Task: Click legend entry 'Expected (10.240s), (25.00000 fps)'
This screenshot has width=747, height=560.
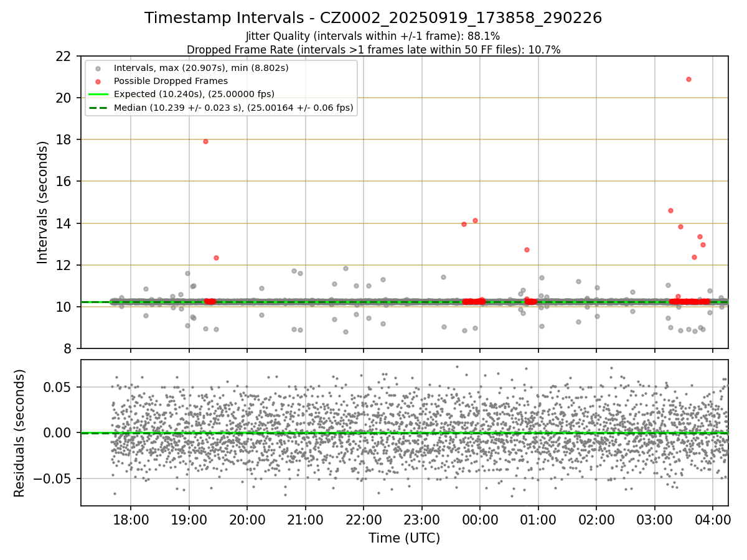Action: tap(194, 94)
